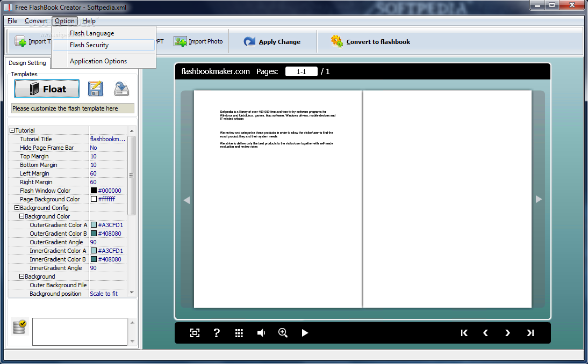Flip to previous page with left arrow
This screenshot has height=364, width=588.
187,200
